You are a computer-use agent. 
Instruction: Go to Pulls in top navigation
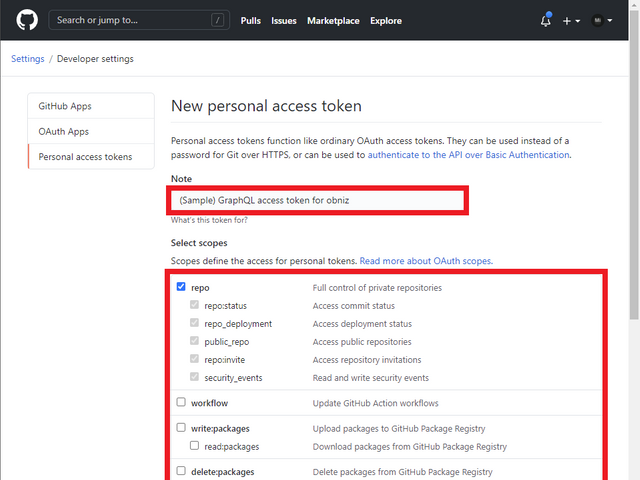pyautogui.click(x=251, y=21)
